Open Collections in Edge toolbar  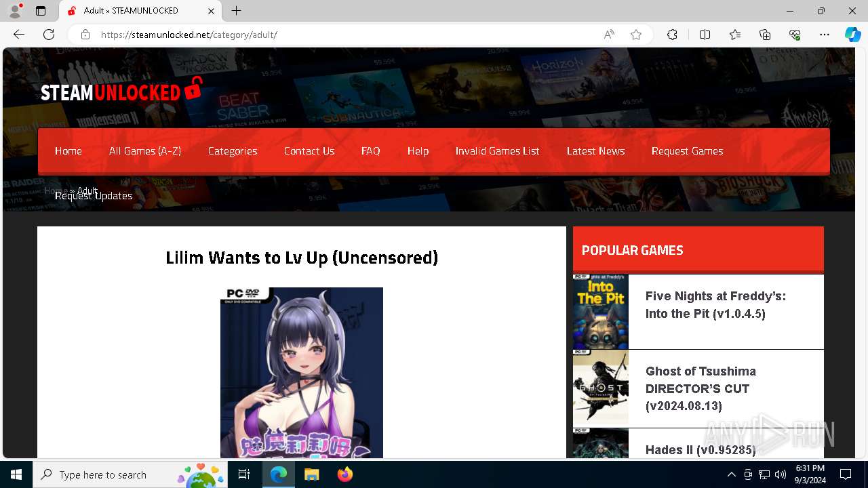765,35
